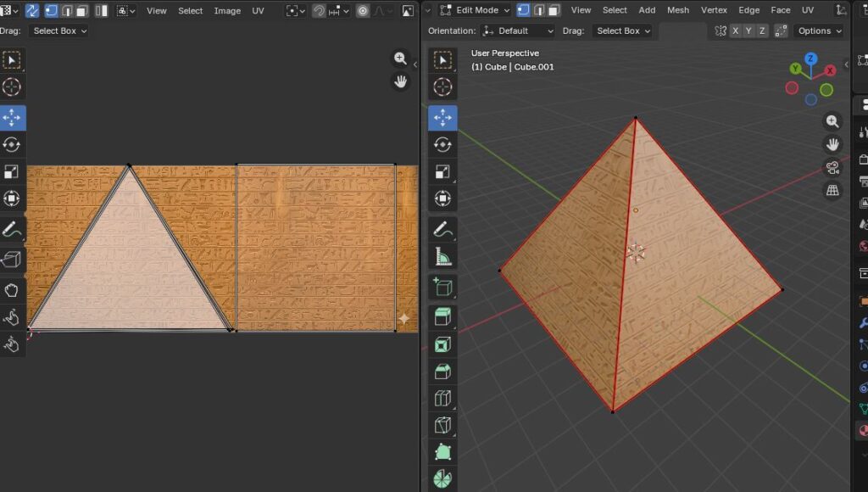Choose the Extrude Region tool

442,317
